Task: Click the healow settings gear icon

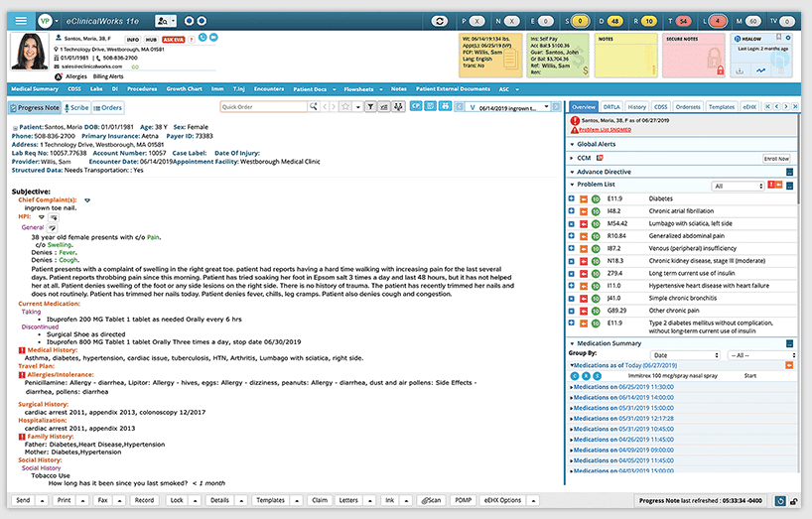Action: [x=788, y=38]
